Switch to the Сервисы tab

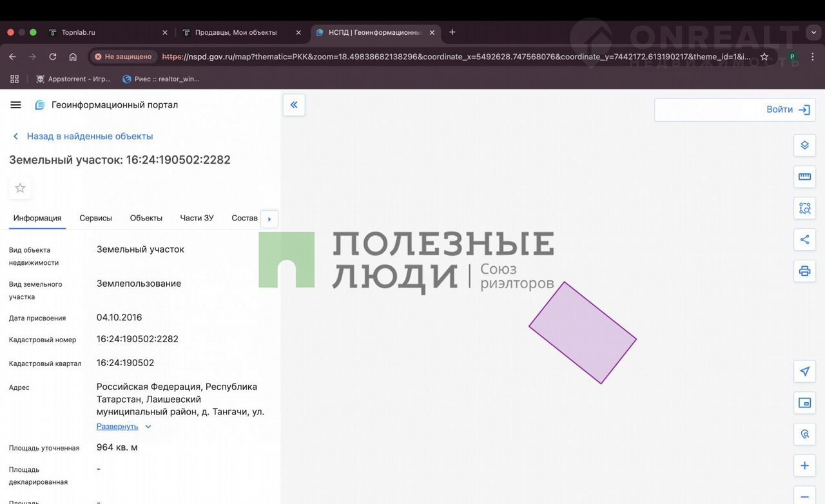(x=95, y=218)
